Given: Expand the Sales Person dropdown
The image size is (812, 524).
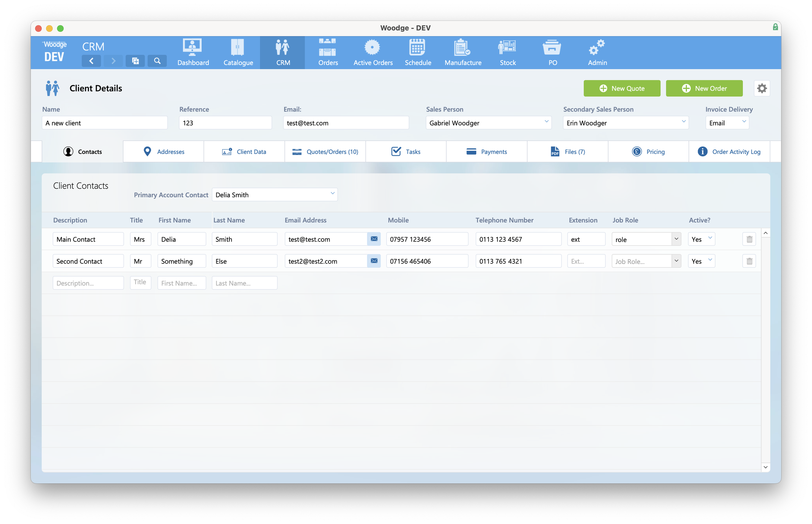Looking at the screenshot, I should [x=546, y=122].
